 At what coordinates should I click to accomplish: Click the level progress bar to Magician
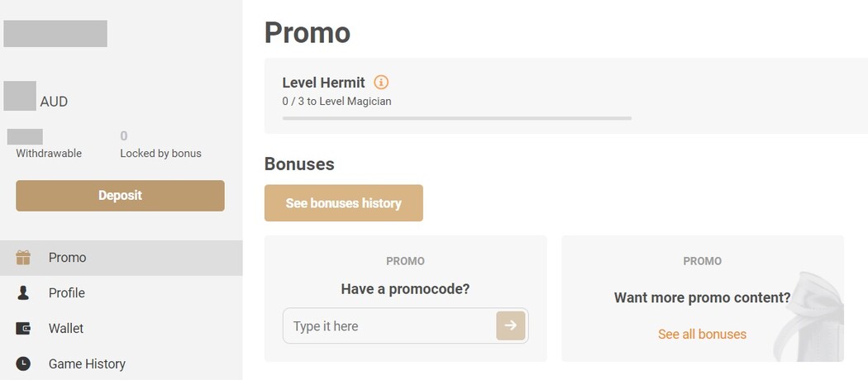pos(456,118)
